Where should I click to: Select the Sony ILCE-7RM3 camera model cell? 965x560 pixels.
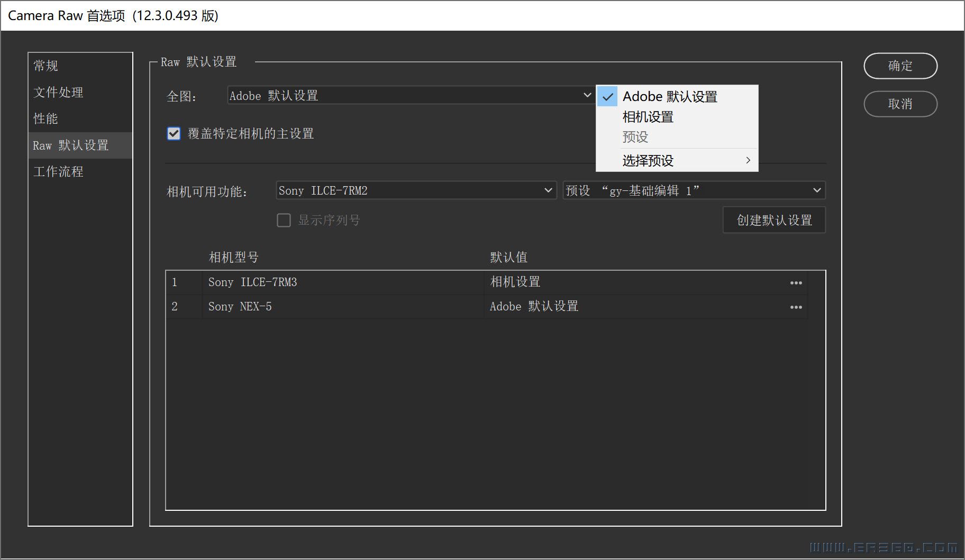[x=343, y=282]
